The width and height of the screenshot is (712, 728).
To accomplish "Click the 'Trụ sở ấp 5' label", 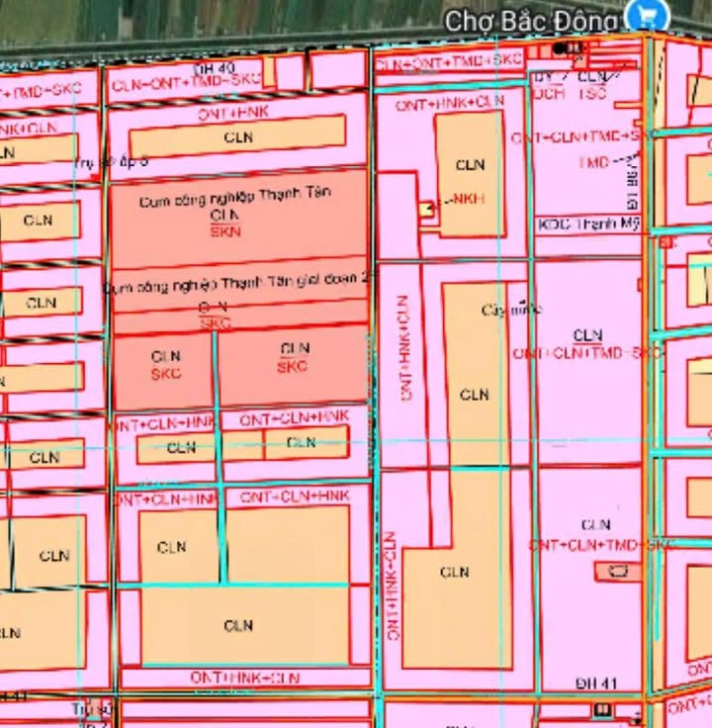I will (x=111, y=161).
